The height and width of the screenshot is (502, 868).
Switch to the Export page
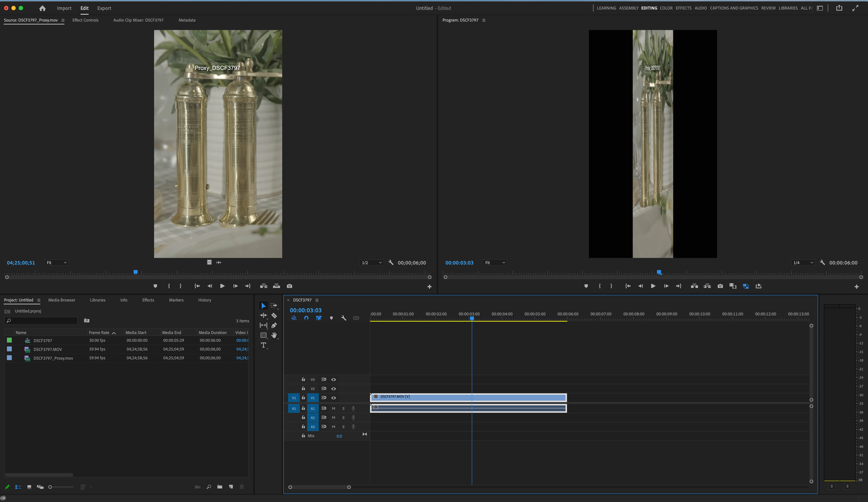[104, 8]
